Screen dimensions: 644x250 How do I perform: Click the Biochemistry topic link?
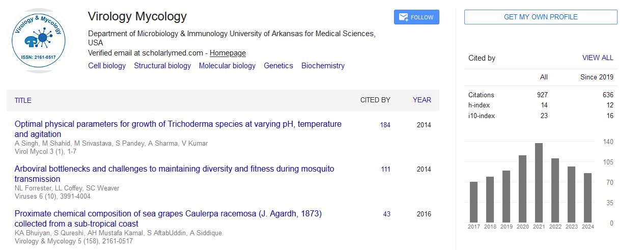[323, 66]
